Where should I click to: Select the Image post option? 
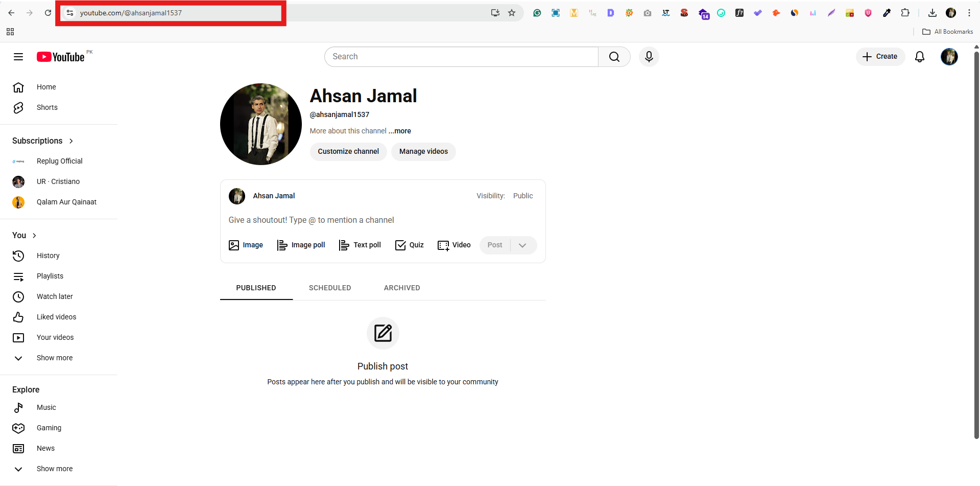[246, 245]
